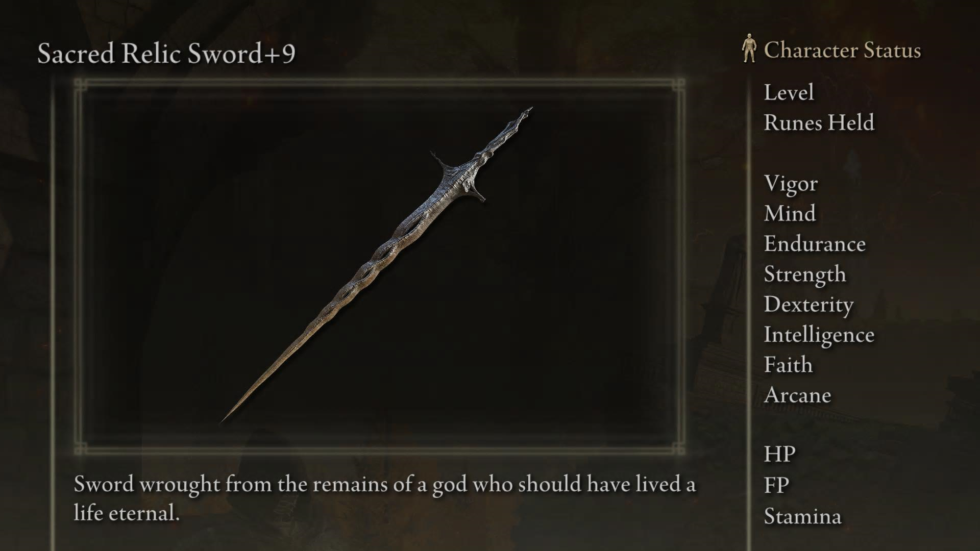The width and height of the screenshot is (980, 551).
Task: Select the Level stat row
Action: (x=789, y=92)
